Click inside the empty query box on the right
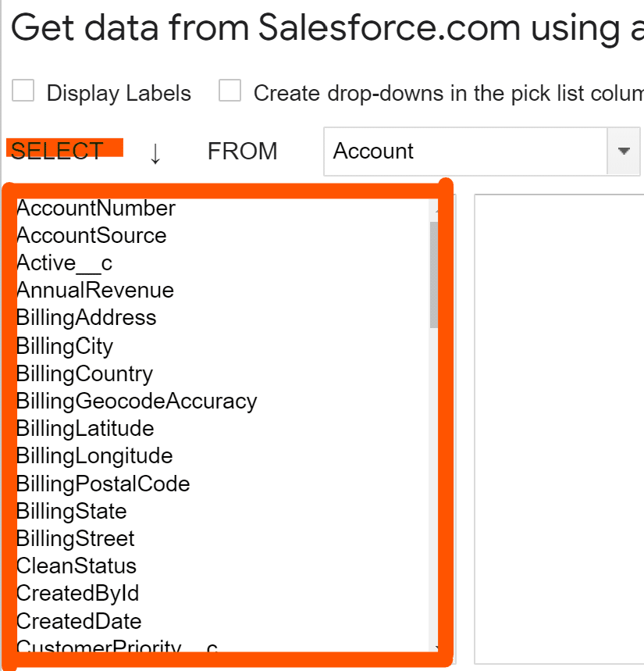 [x=558, y=422]
